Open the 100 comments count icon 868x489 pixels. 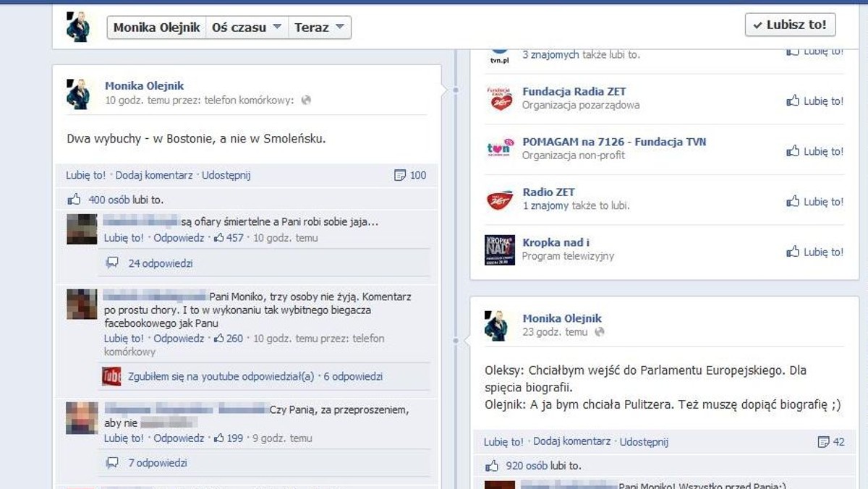(410, 175)
